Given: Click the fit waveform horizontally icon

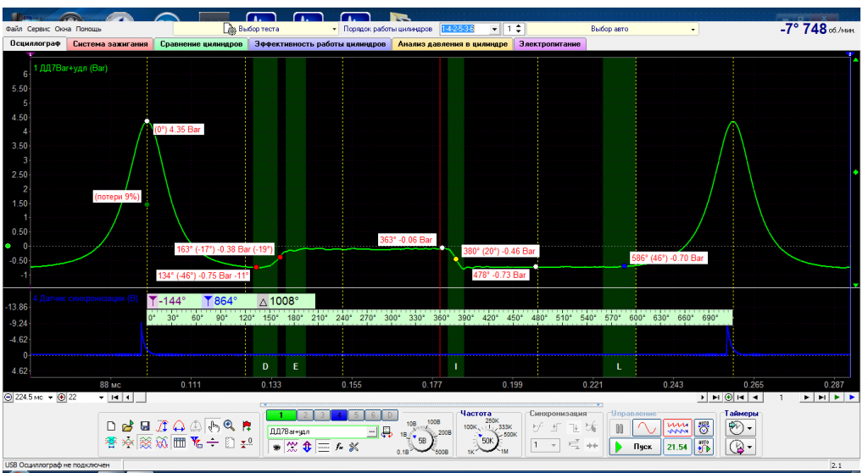Looking at the screenshot, I should (111, 442).
